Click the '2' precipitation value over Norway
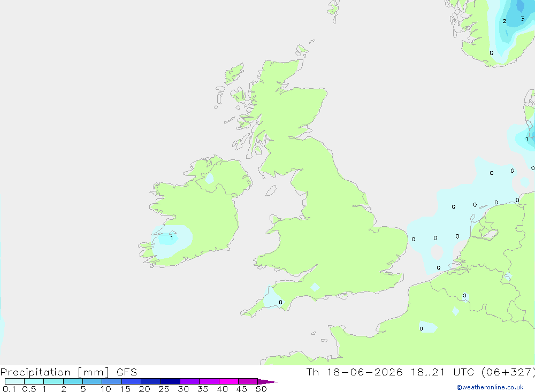535x392 pixels. coord(505,21)
